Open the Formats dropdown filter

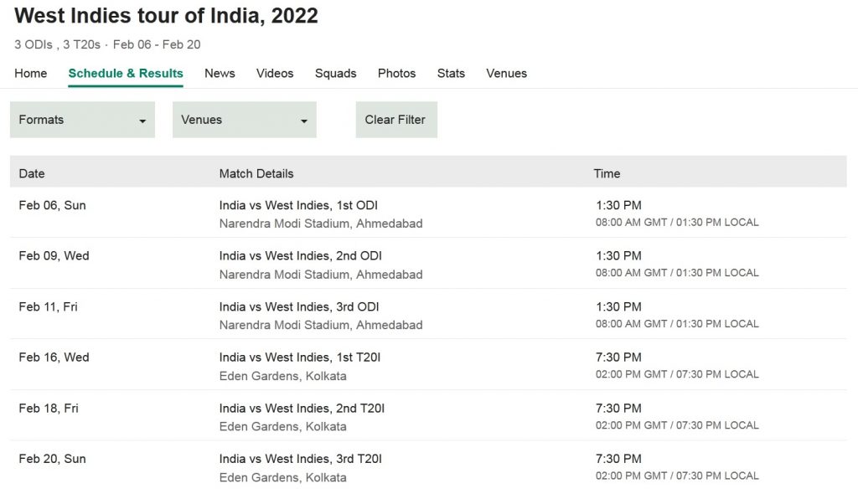point(81,120)
